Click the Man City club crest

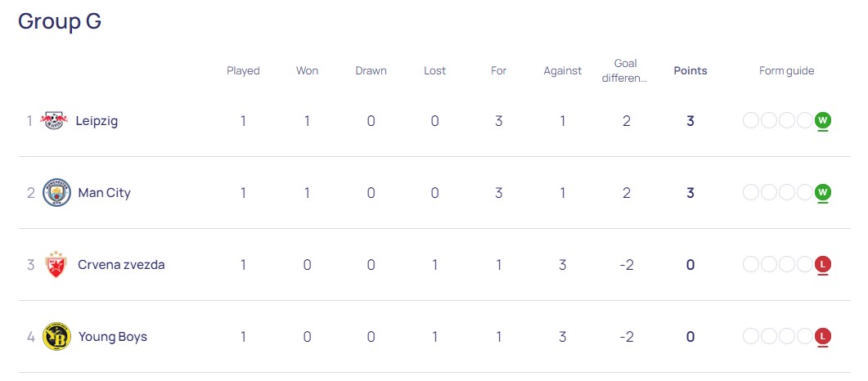56,192
